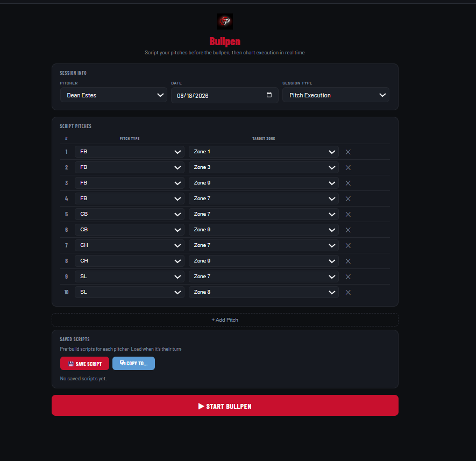This screenshot has width=476, height=461.
Task: Open pitch type dropdown for pitch 5
Action: (129, 214)
